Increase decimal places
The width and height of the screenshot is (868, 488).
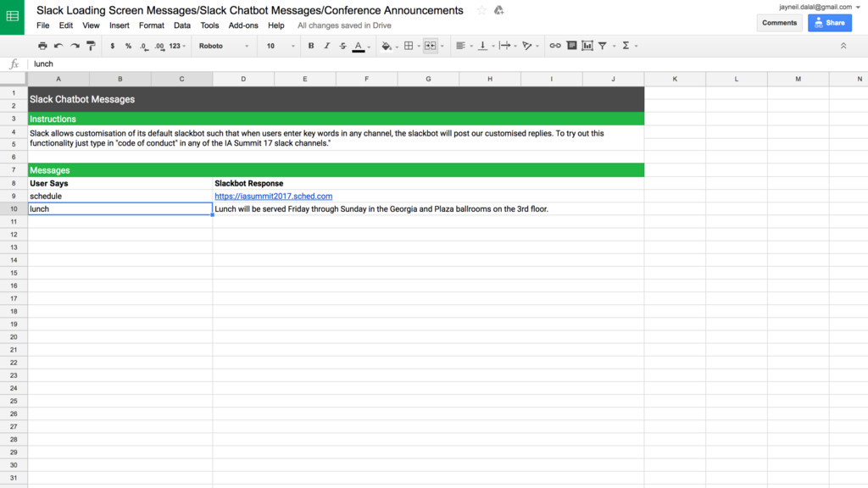(159, 47)
